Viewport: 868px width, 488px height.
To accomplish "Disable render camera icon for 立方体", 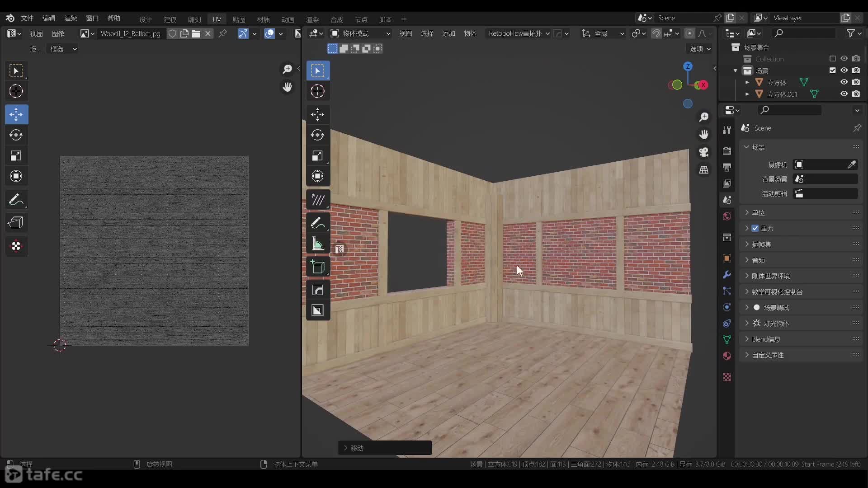I will (856, 82).
